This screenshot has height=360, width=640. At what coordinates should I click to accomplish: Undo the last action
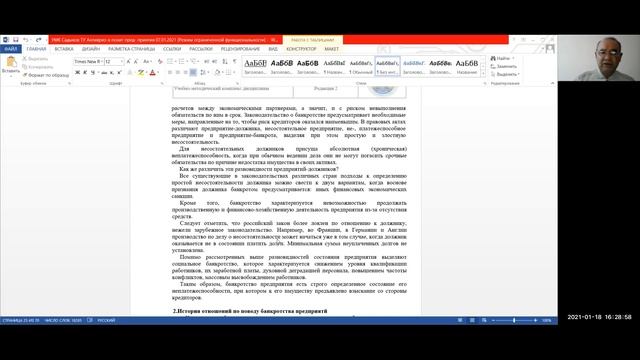click(26, 40)
